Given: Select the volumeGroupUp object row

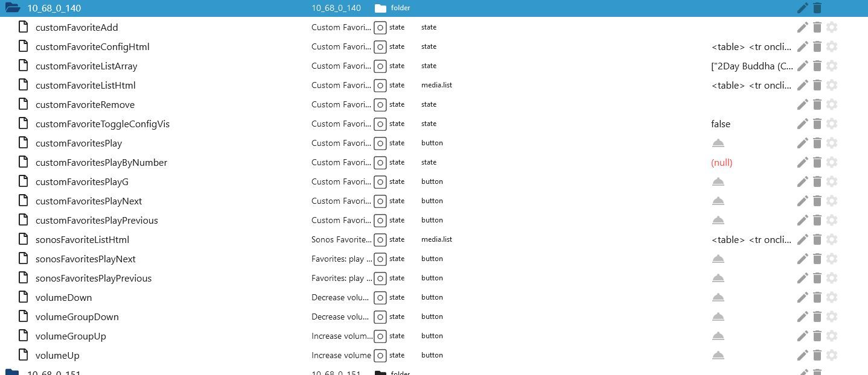Looking at the screenshot, I should [x=71, y=336].
